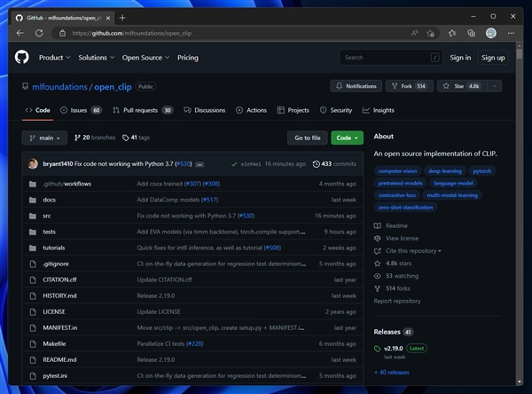This screenshot has height=394, width=532.
Task: Expand the dropdown arrow next to Star
Action: (x=495, y=86)
